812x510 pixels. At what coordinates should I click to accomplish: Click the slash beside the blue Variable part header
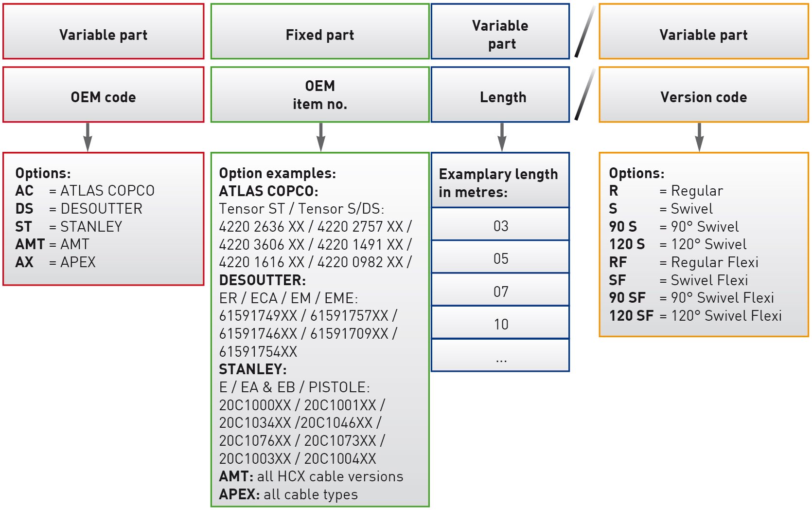coord(584,32)
